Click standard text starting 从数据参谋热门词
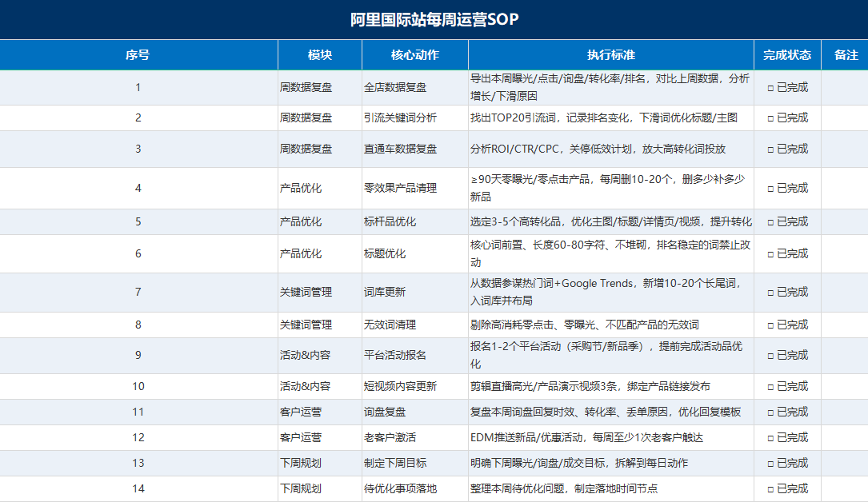The height and width of the screenshot is (502, 868). [x=606, y=292]
